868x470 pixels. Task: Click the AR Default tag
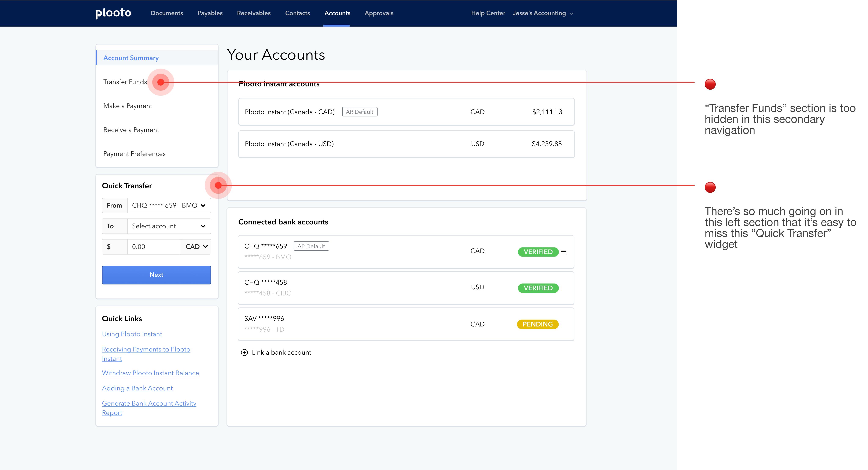pyautogui.click(x=360, y=112)
